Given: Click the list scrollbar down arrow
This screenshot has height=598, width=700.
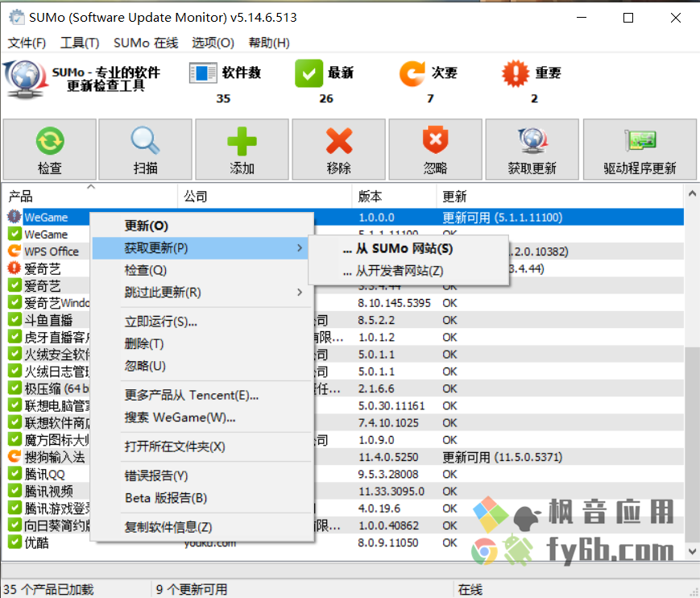Looking at the screenshot, I should (x=691, y=551).
